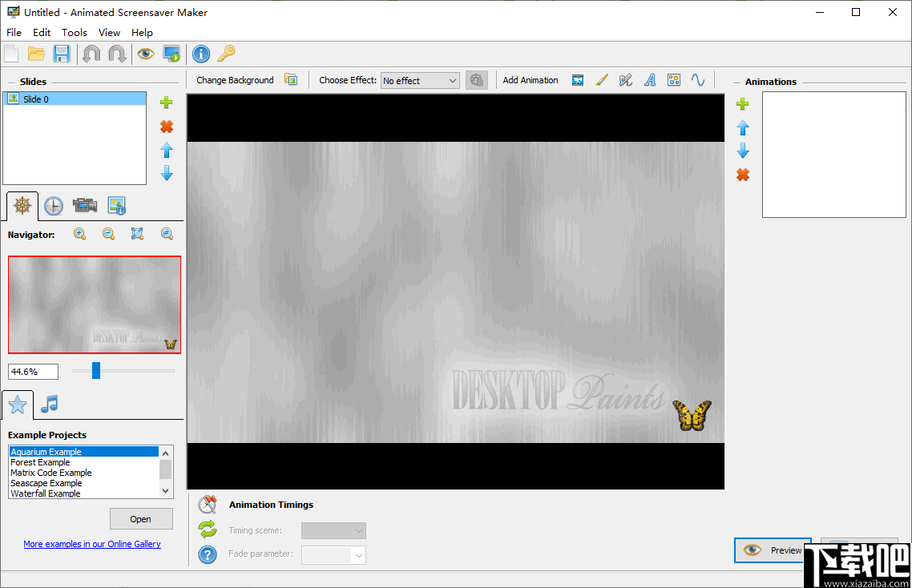
Task: Switch to the ship wheel Navigator tab
Action: [22, 206]
